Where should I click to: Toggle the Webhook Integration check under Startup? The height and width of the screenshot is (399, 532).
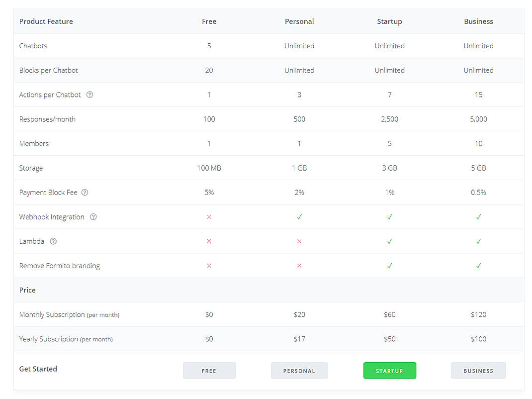[389, 217]
